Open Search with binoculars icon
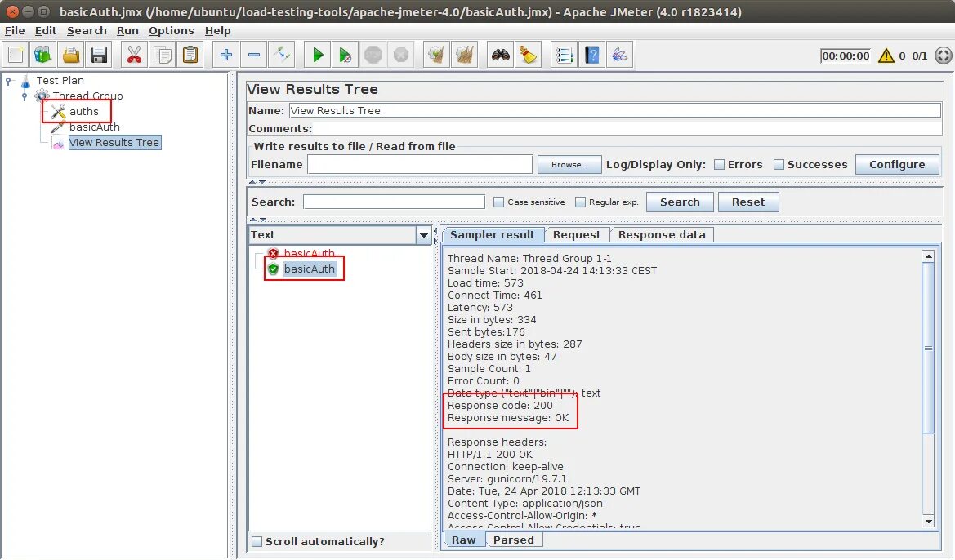This screenshot has width=955, height=560. coord(501,55)
